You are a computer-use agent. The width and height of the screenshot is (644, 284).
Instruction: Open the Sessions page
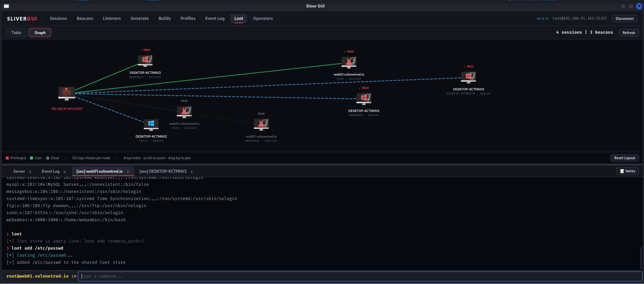point(58,19)
